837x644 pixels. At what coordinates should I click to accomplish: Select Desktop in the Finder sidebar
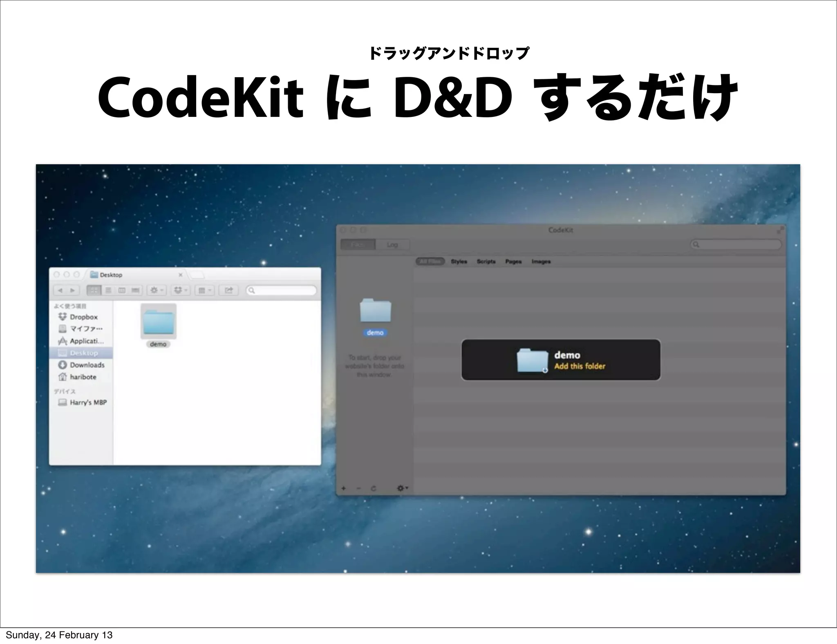click(81, 353)
